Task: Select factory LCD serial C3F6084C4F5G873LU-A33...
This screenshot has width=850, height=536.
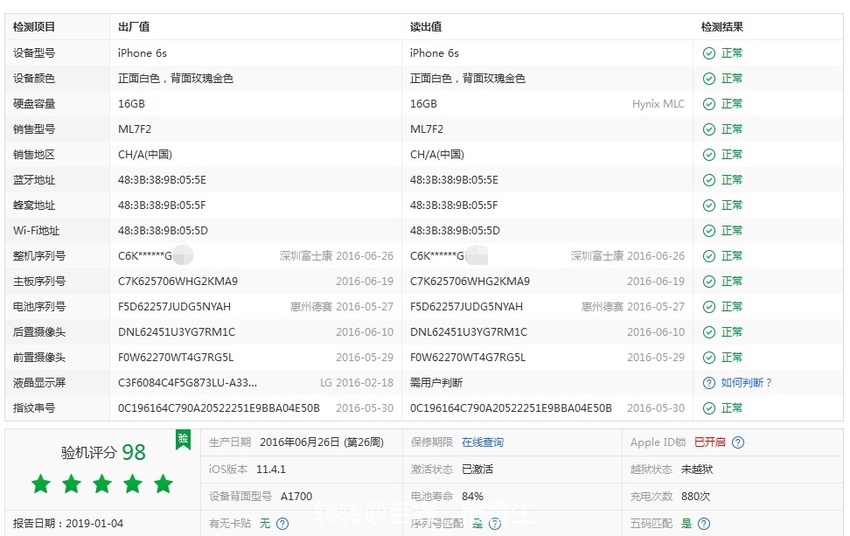Action: (x=188, y=383)
